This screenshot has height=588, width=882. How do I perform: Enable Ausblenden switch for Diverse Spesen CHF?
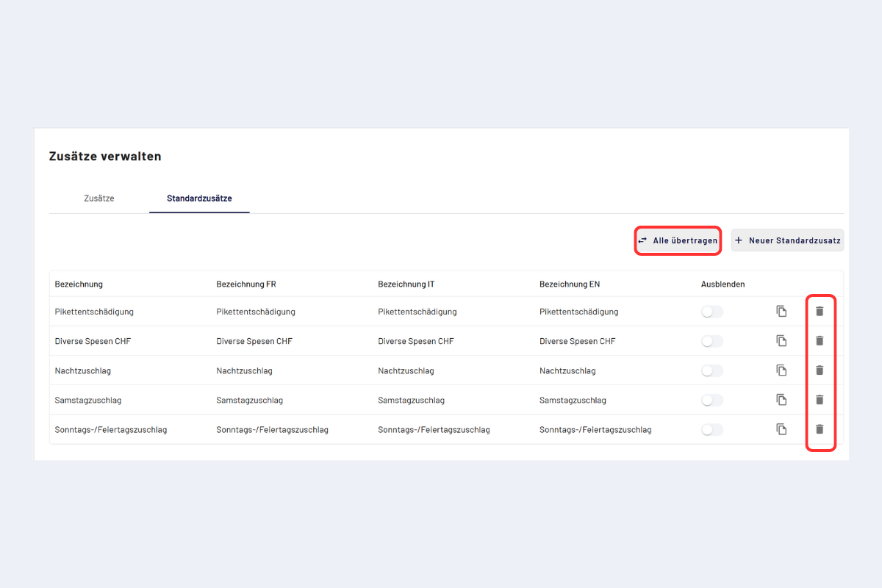click(x=711, y=341)
